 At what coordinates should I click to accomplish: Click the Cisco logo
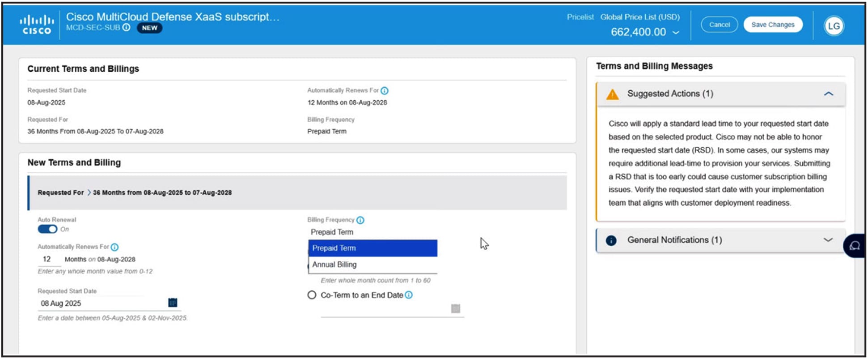coord(37,25)
